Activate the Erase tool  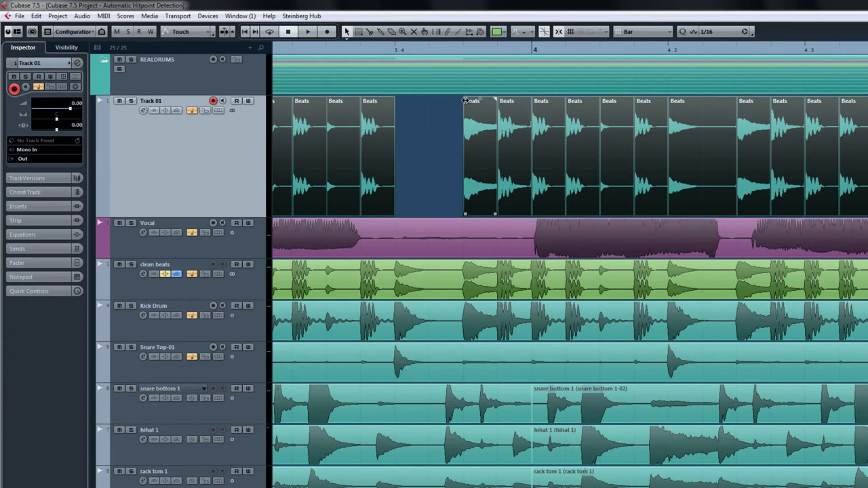pos(391,32)
